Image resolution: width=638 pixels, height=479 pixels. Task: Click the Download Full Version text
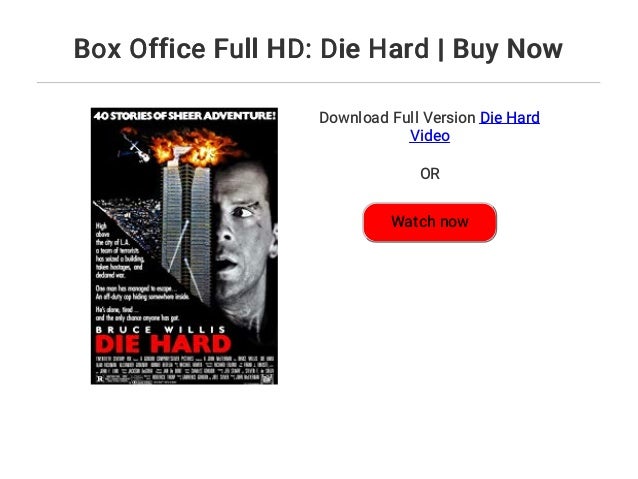[397, 118]
